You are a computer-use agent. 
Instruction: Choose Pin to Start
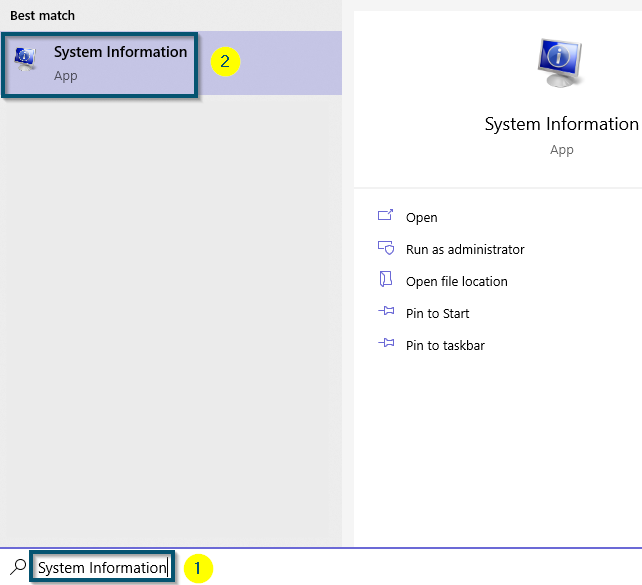(x=437, y=314)
